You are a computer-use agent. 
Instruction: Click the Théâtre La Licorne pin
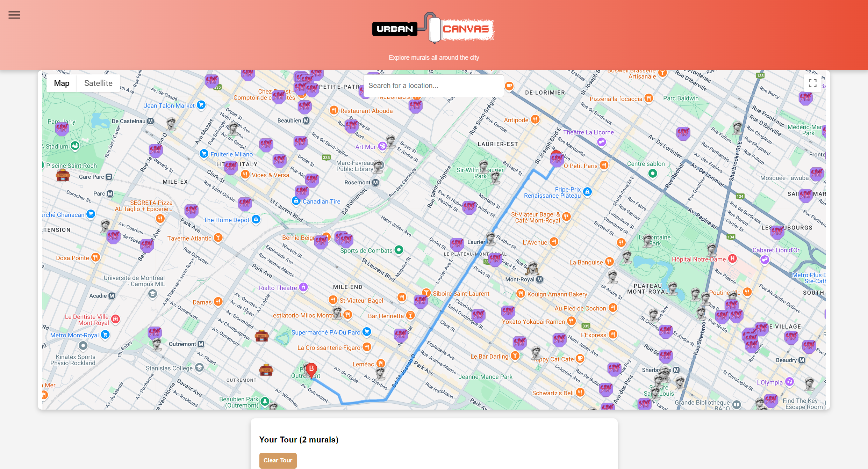click(601, 141)
